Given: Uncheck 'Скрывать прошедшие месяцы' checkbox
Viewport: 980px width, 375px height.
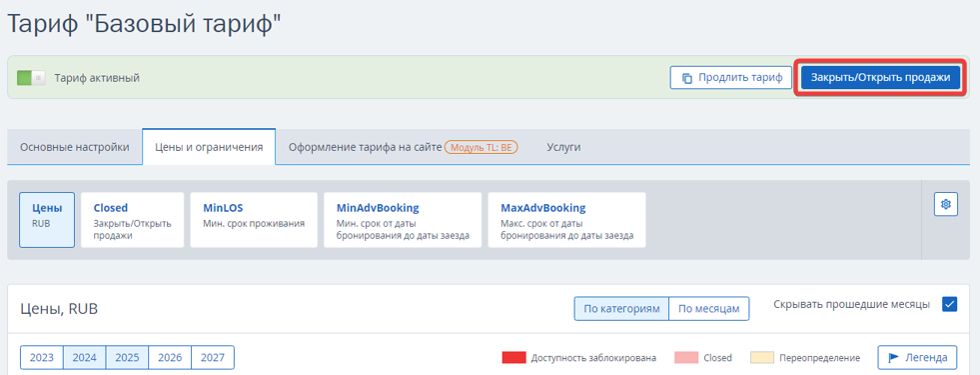Looking at the screenshot, I should (949, 305).
